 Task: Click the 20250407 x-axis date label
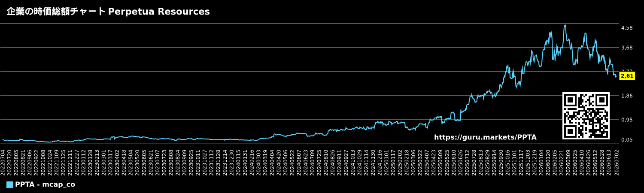427,162
